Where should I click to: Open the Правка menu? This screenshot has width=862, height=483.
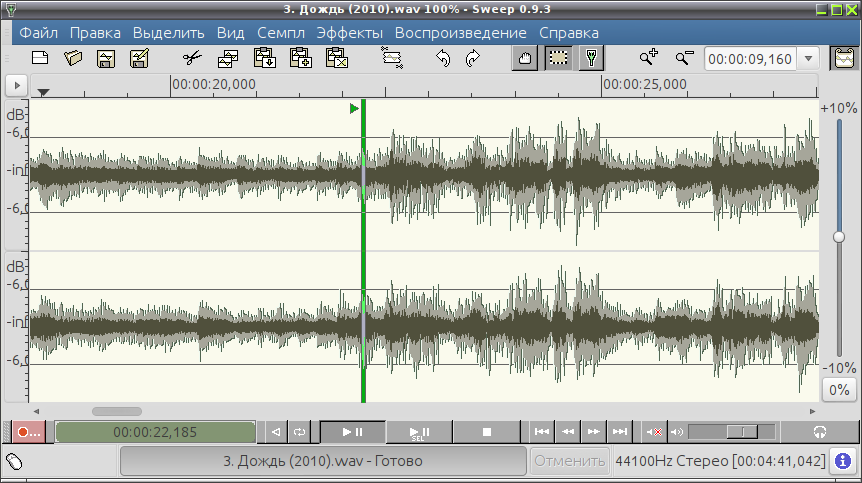[95, 33]
